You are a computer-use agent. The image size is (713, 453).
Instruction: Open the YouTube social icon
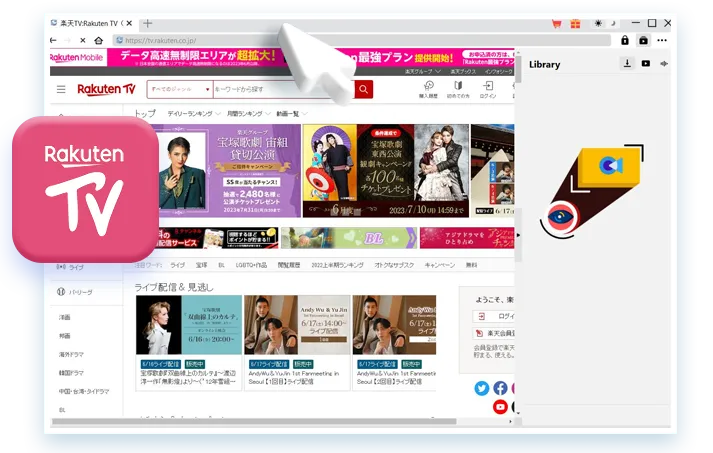pos(500,407)
